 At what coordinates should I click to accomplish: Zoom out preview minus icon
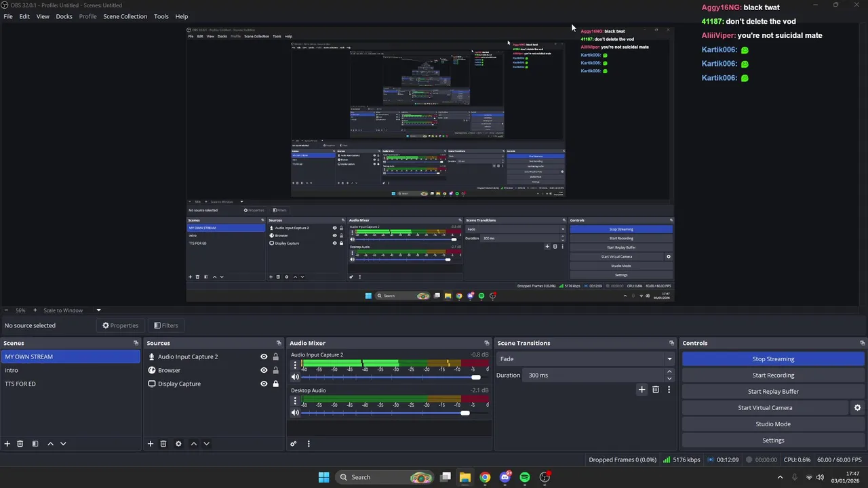pos(6,310)
